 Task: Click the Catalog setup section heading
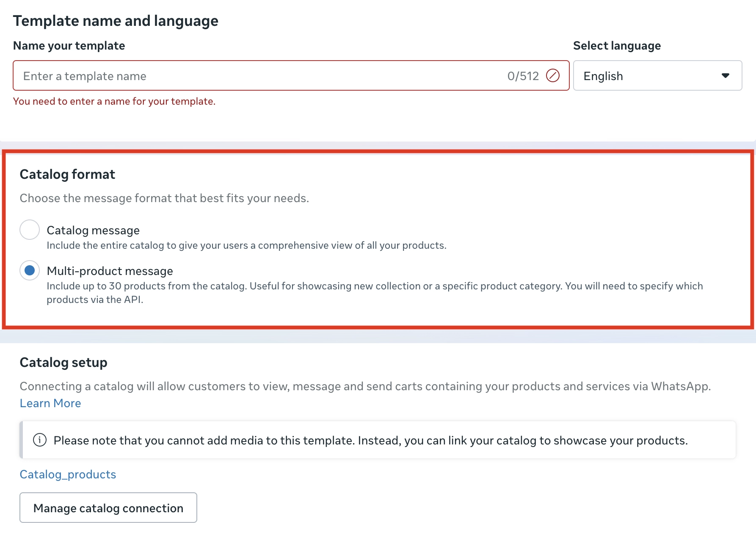[x=63, y=363]
